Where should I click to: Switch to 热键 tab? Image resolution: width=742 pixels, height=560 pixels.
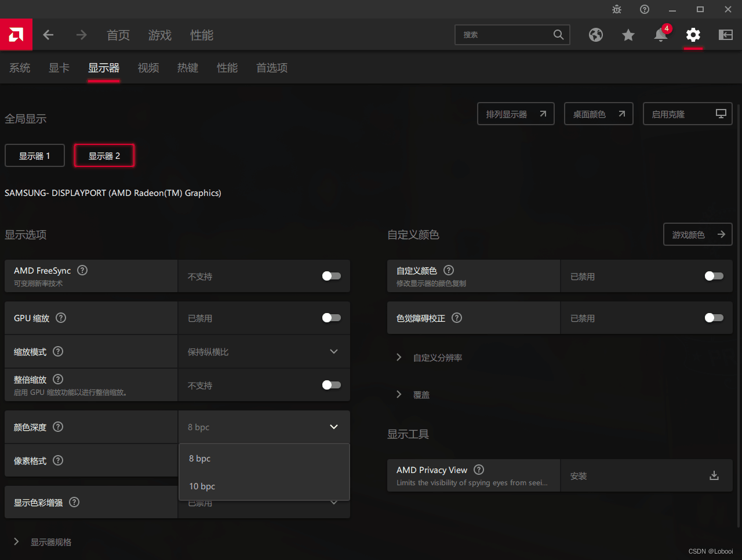coord(188,68)
